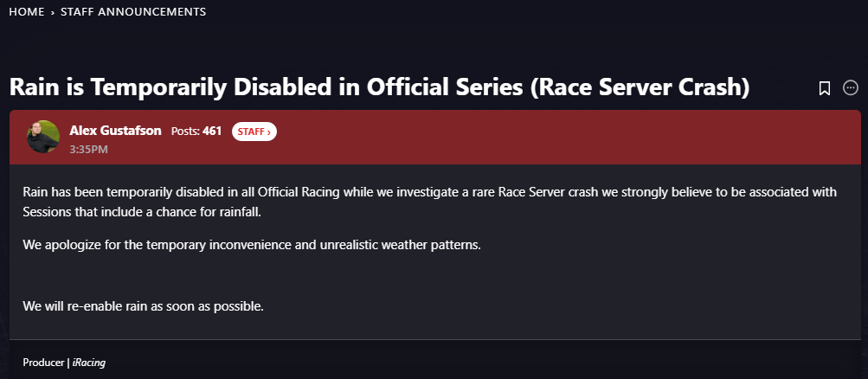Click the number 461 beside Posts
Viewport: 868px width, 379px height.
tap(212, 131)
